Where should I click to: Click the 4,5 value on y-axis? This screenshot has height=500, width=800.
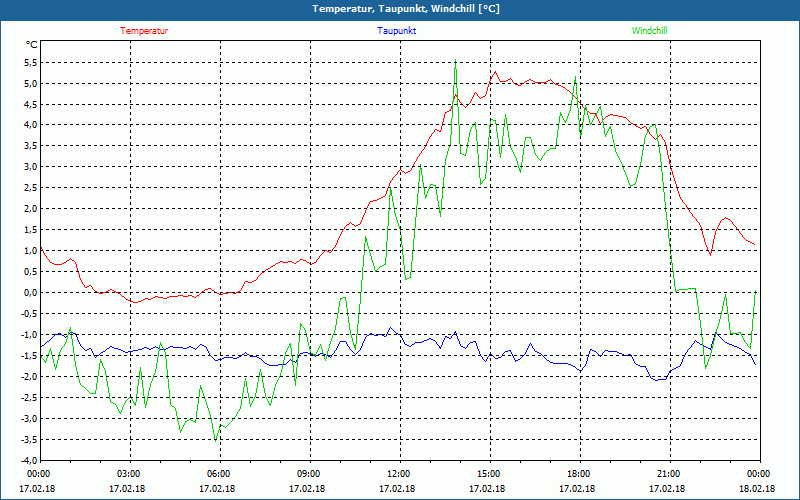(31, 105)
